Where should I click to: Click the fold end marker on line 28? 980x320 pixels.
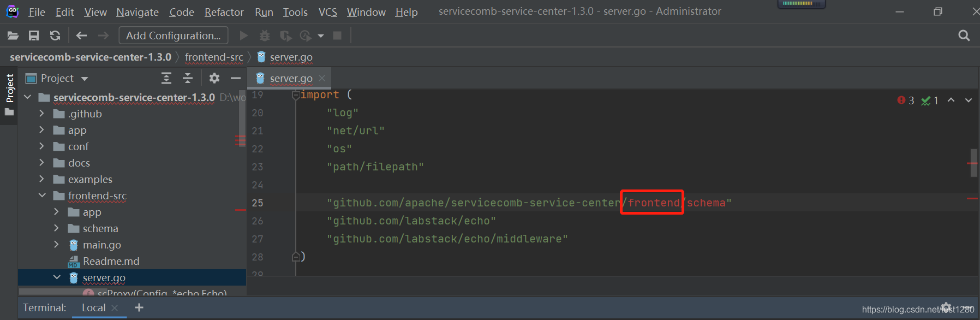coord(296,257)
